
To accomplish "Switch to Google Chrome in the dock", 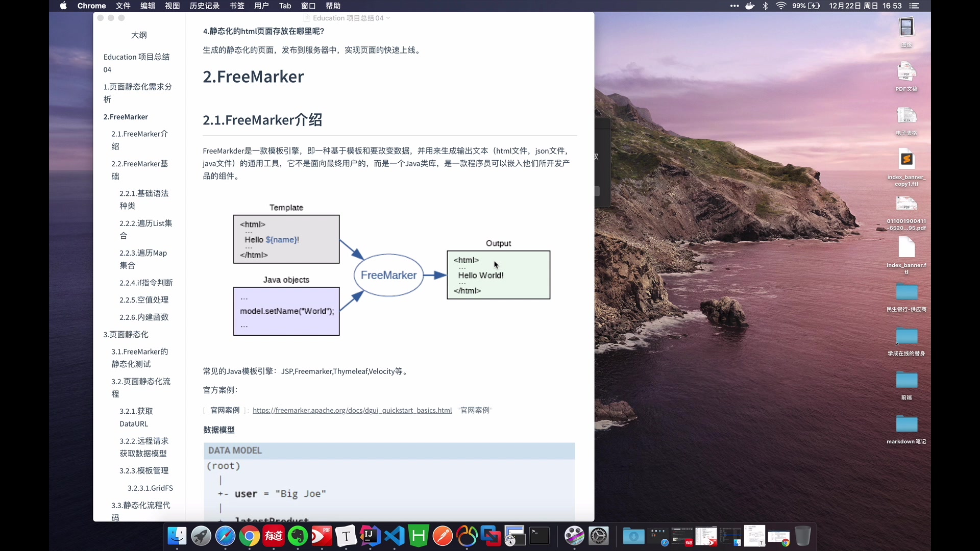I will click(x=249, y=536).
